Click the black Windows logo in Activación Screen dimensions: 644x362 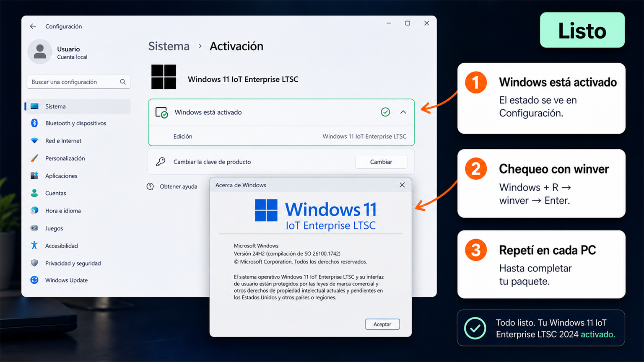pos(164,77)
